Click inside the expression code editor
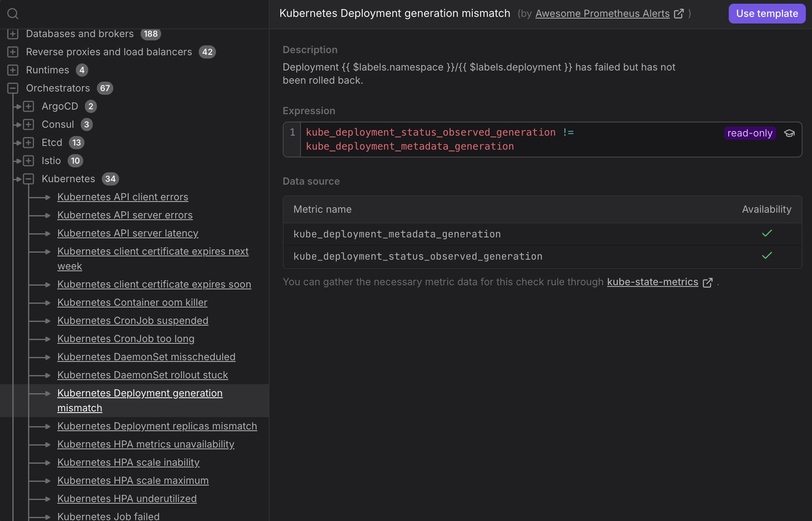Screen dimensions: 812x521 pos(542,139)
